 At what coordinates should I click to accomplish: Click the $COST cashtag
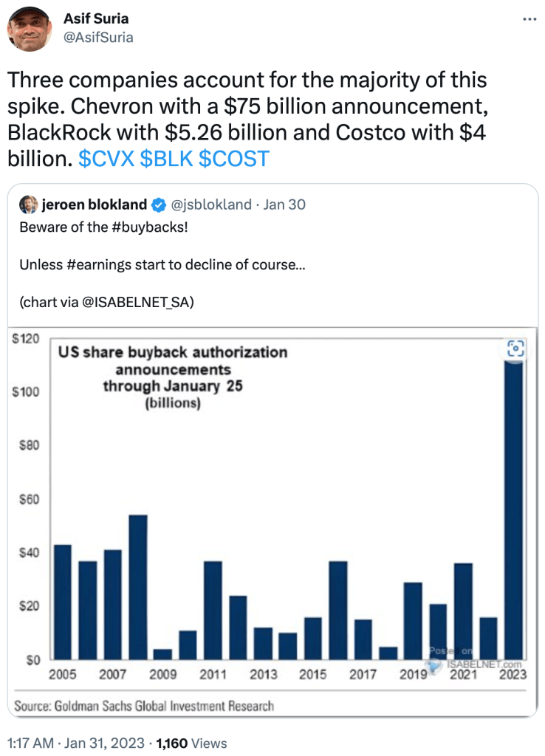pyautogui.click(x=236, y=158)
